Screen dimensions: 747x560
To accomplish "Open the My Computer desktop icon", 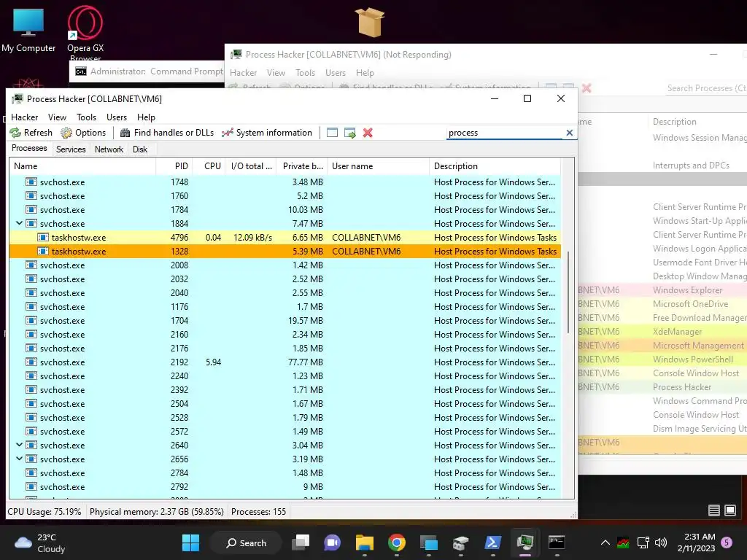I will pos(28,30).
